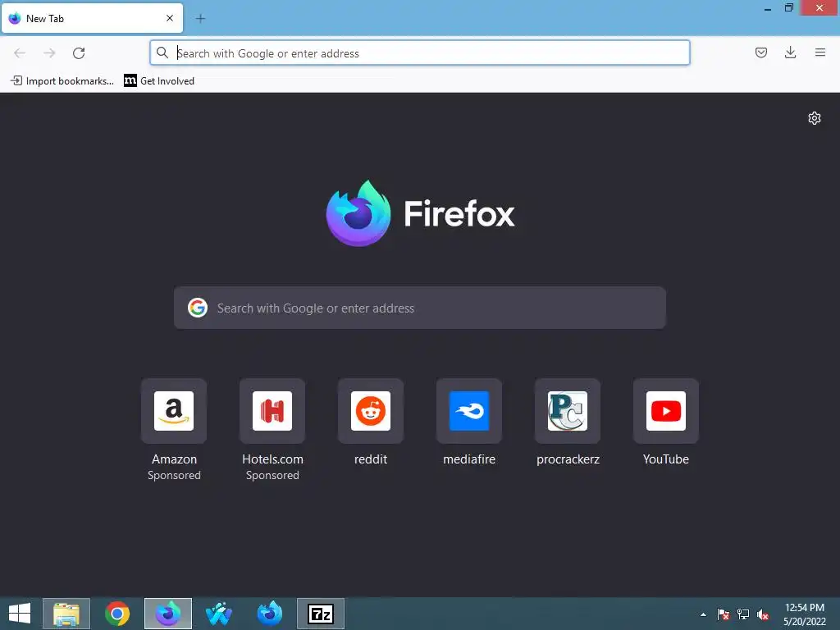Image resolution: width=840 pixels, height=630 pixels.
Task: Click the center Google search box
Action: pyautogui.click(x=419, y=308)
